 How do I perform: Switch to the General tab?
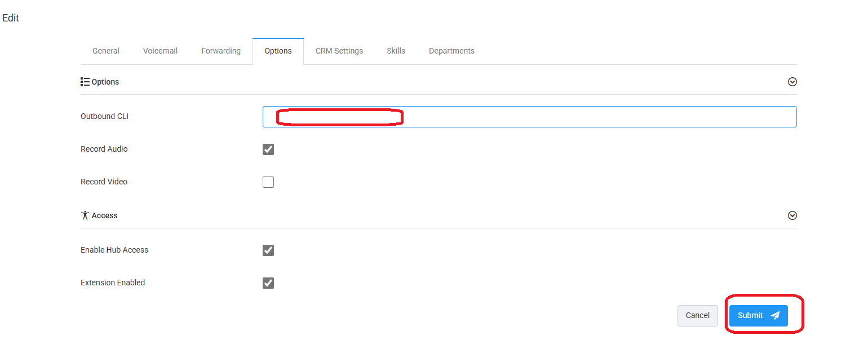pyautogui.click(x=106, y=51)
